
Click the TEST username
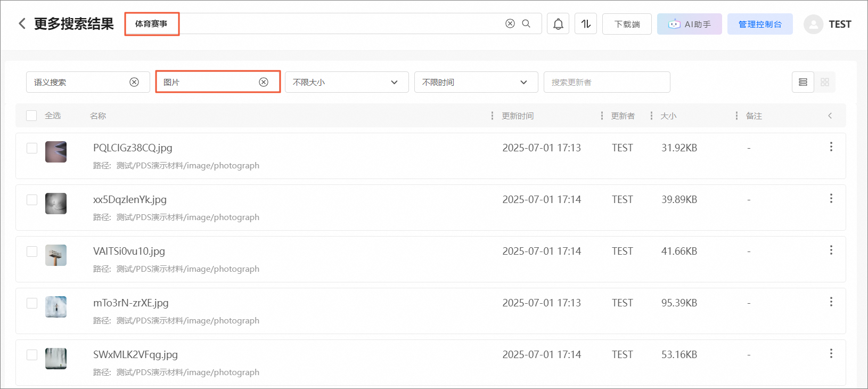coord(840,24)
